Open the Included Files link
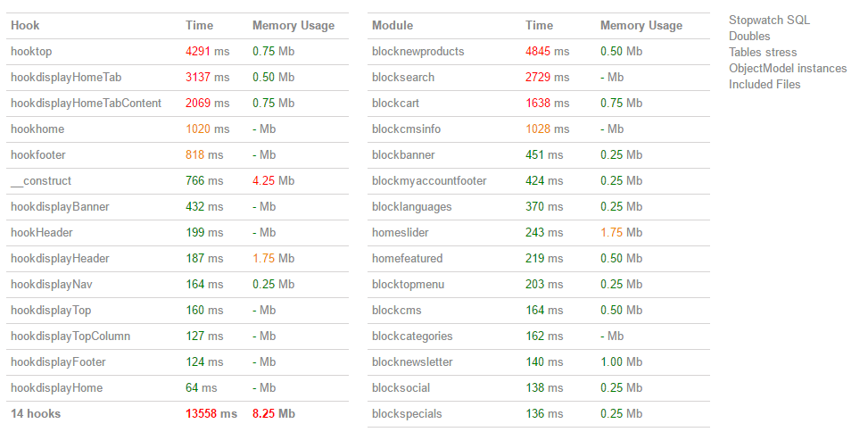 tap(765, 84)
